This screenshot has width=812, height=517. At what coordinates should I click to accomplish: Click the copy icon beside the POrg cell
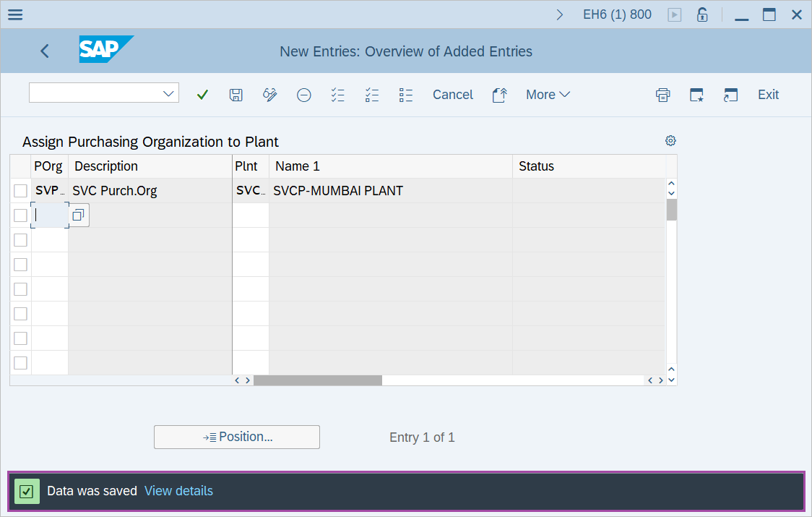[x=78, y=215]
